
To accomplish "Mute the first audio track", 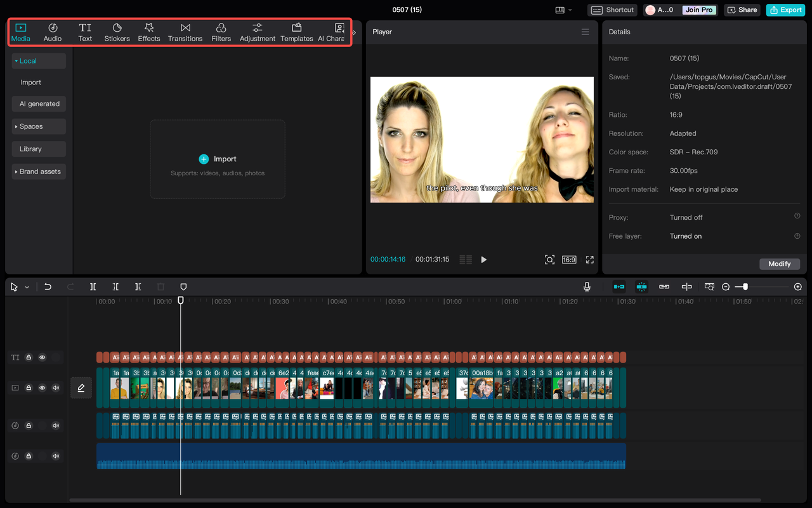I will click(x=55, y=425).
